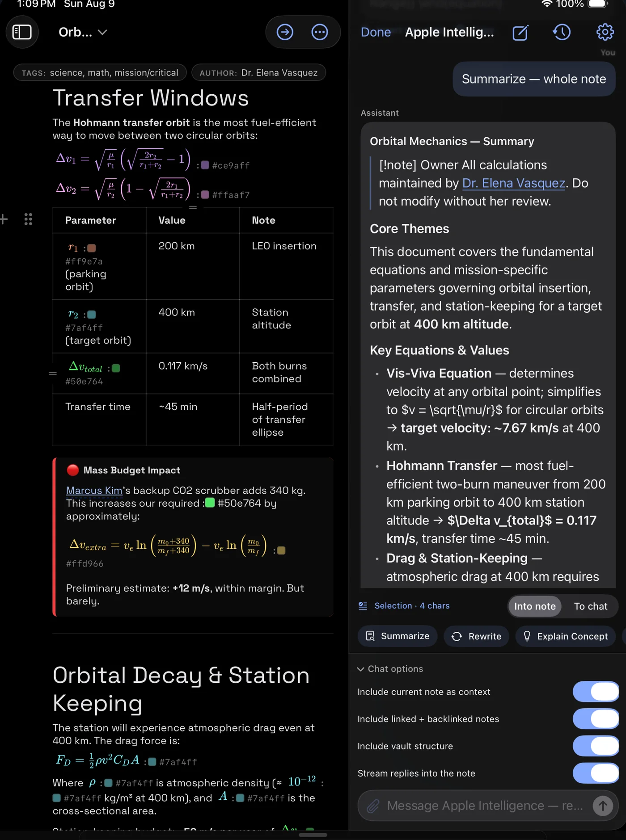The image size is (626, 840).
Task: Tap the Note column header
Action: pyautogui.click(x=286, y=220)
